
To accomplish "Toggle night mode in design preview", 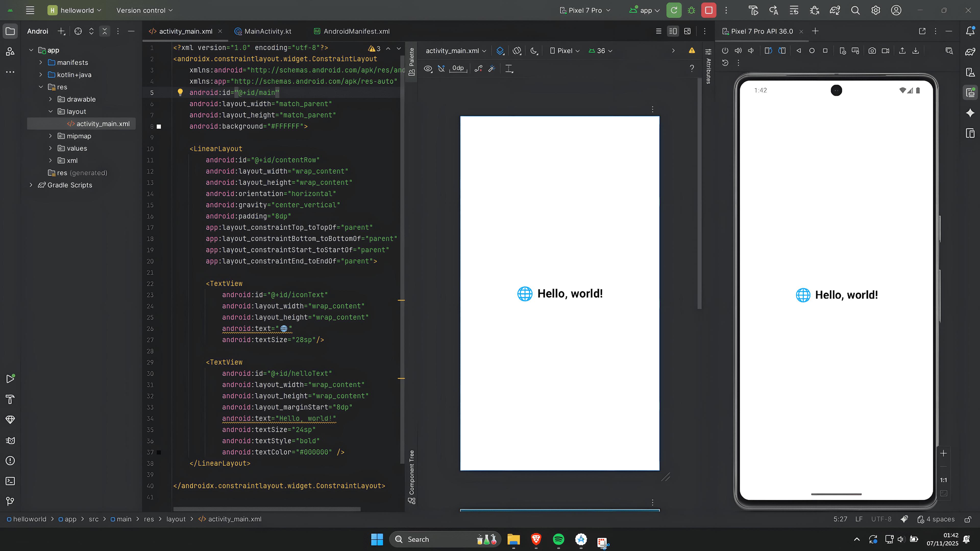I will (534, 51).
